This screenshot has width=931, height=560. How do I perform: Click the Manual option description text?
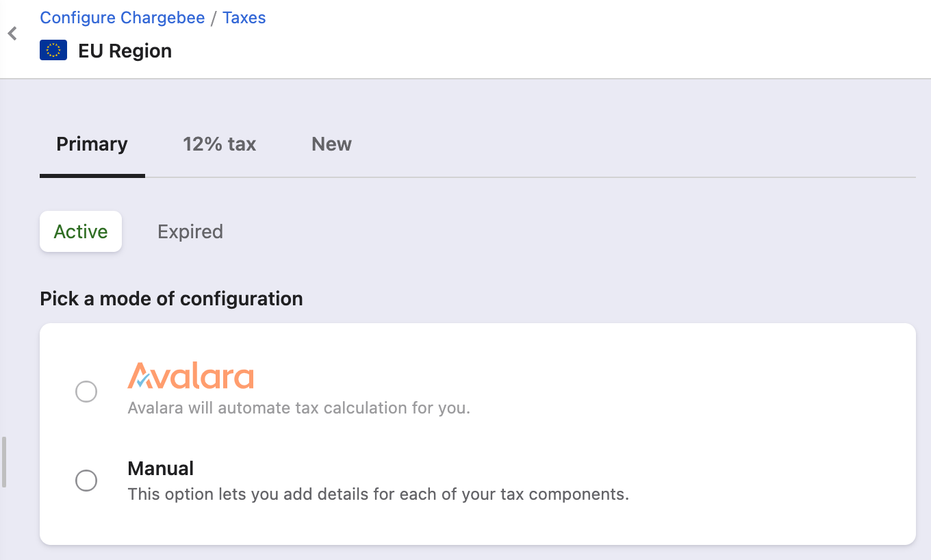[379, 494]
